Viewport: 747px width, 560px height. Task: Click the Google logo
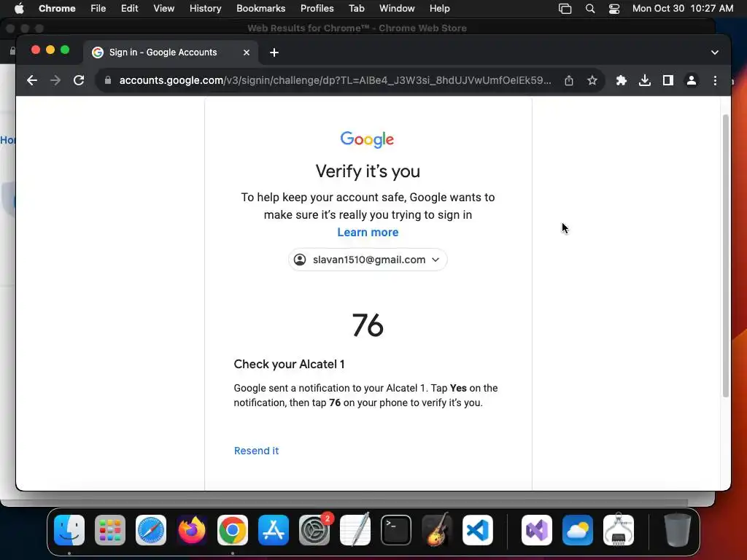coord(368,139)
